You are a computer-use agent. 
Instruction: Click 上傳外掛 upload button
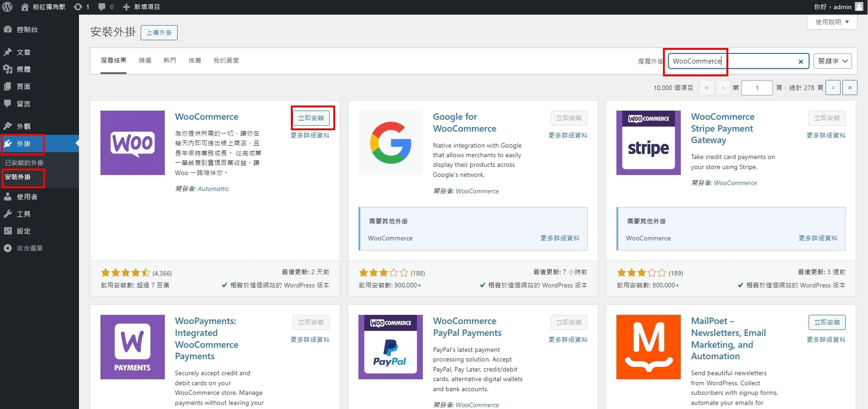pos(159,32)
